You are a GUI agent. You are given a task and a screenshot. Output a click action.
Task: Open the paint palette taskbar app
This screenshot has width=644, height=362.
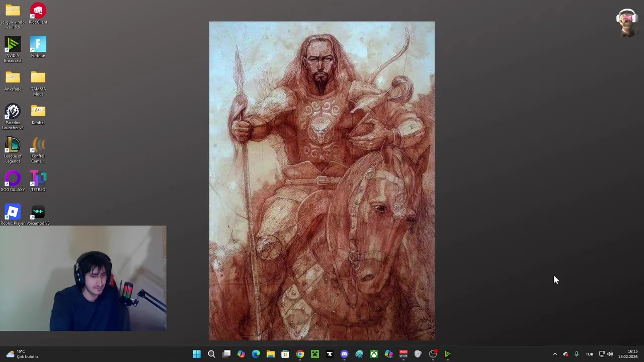click(x=359, y=354)
